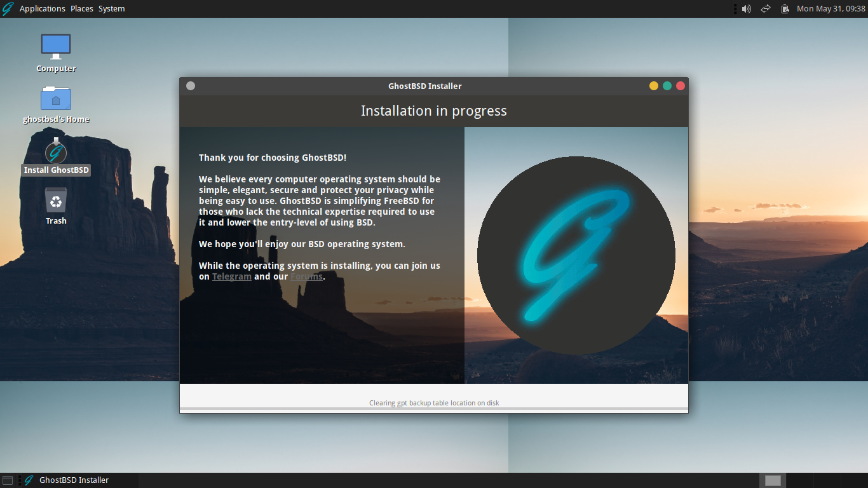Click the 'Thank you for choosing GhostBSD!' text
This screenshot has height=488, width=868.
point(273,158)
